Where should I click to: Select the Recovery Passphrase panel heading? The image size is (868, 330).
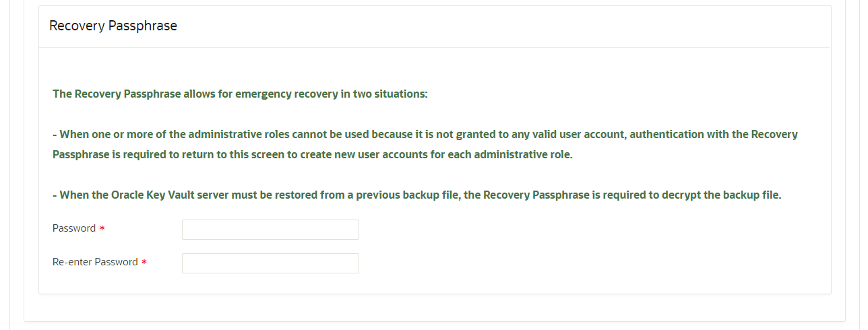click(x=113, y=26)
